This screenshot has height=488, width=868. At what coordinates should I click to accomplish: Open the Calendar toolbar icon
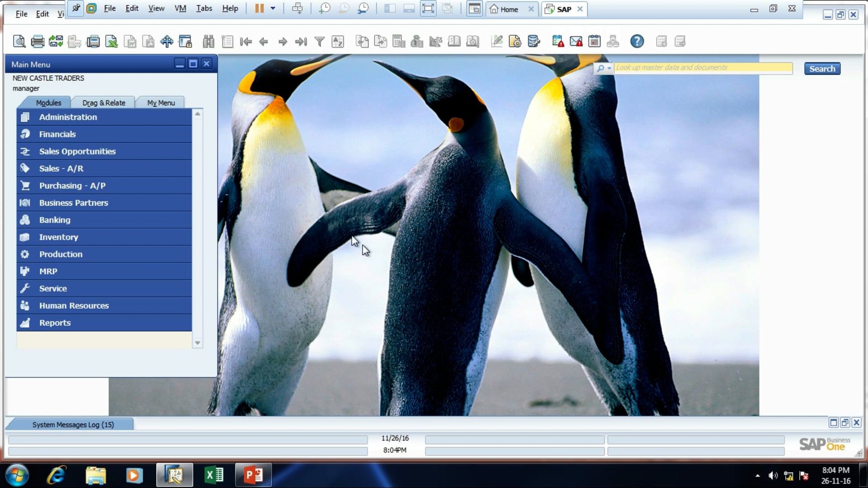click(x=594, y=42)
